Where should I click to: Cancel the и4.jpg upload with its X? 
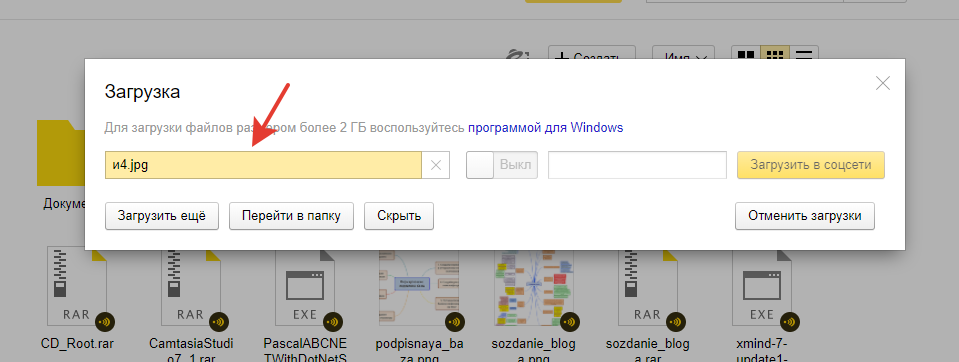point(436,165)
